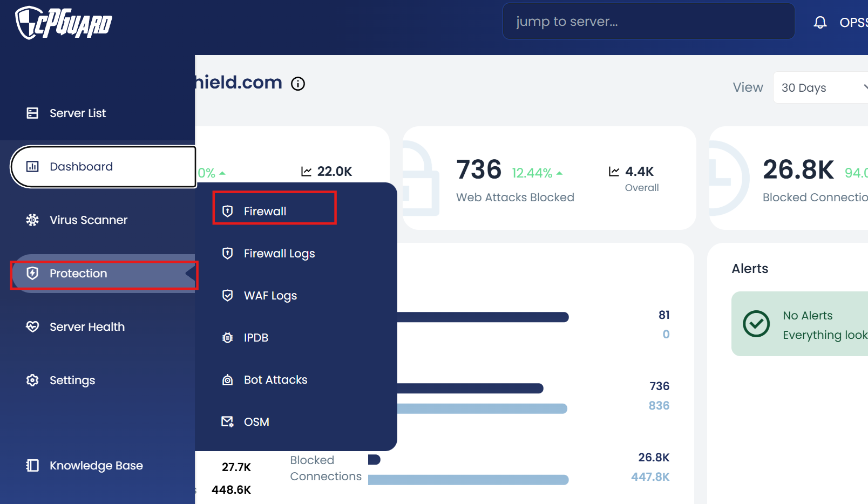
Task: Click the cPGuard logo
Action: pyautogui.click(x=64, y=23)
